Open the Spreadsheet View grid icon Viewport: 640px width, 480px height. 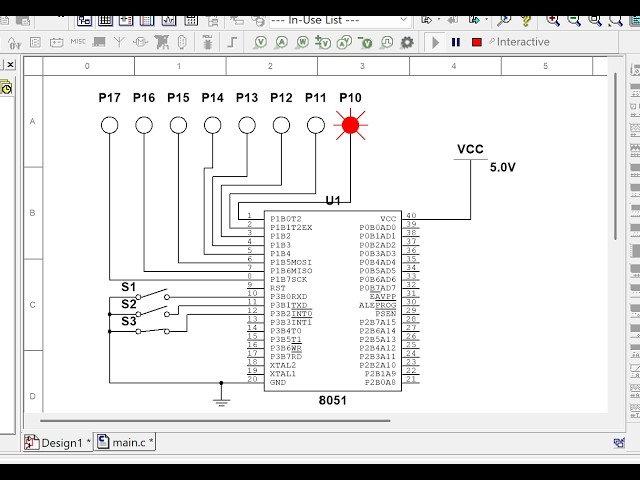106,20
